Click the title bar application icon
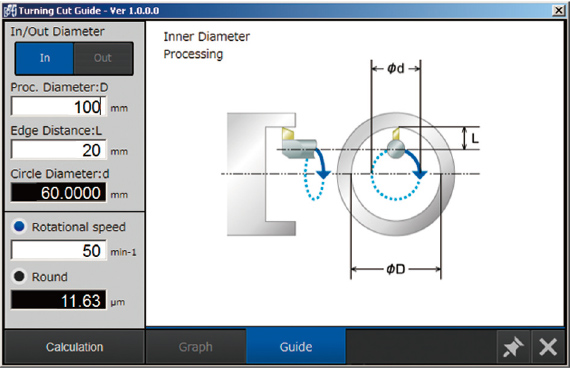Image resolution: width=570 pixels, height=368 pixels. (10, 11)
